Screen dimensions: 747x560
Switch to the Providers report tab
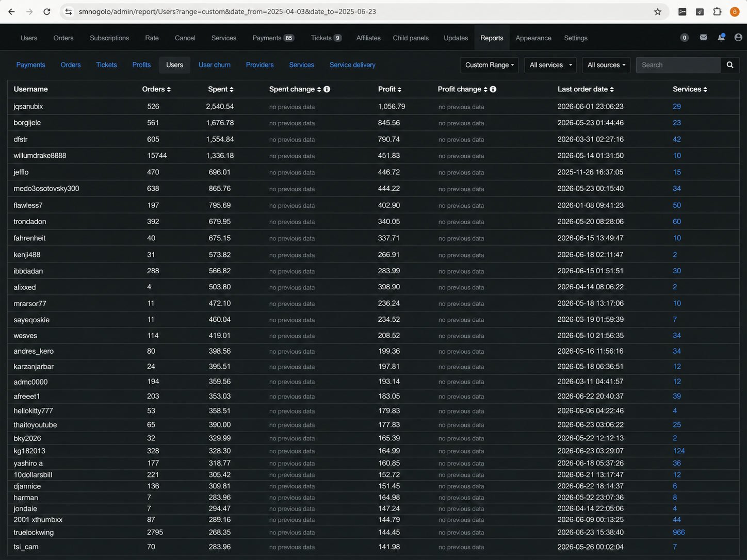coord(259,65)
